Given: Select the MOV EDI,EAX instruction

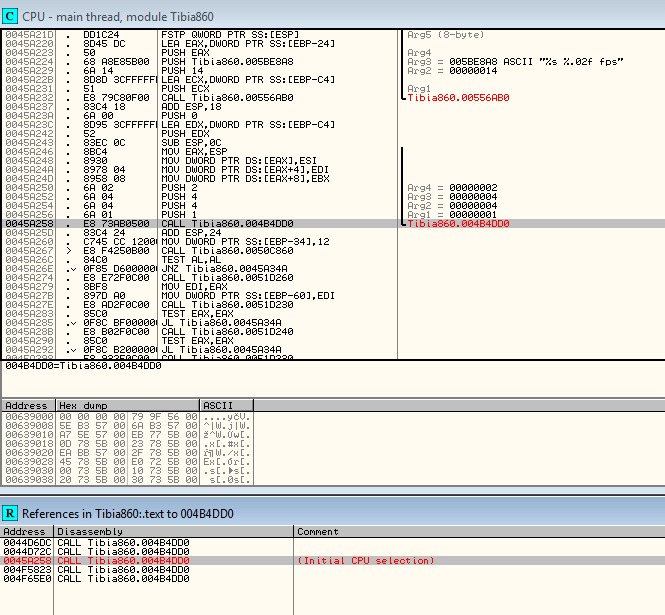Looking at the screenshot, I should pos(194,286).
